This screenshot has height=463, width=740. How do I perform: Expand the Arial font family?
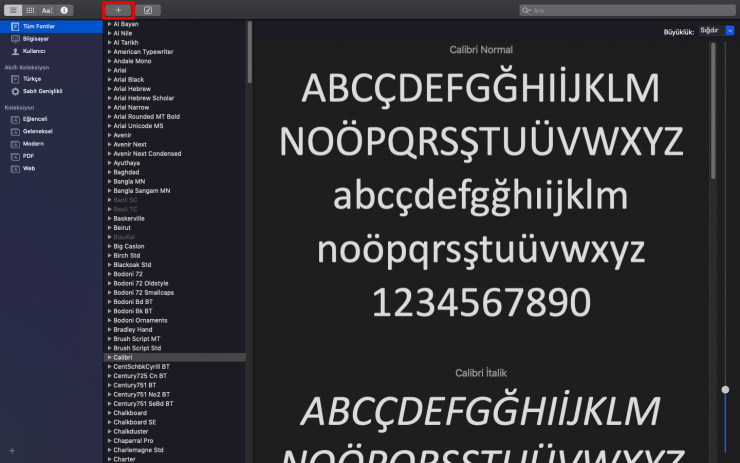(109, 70)
